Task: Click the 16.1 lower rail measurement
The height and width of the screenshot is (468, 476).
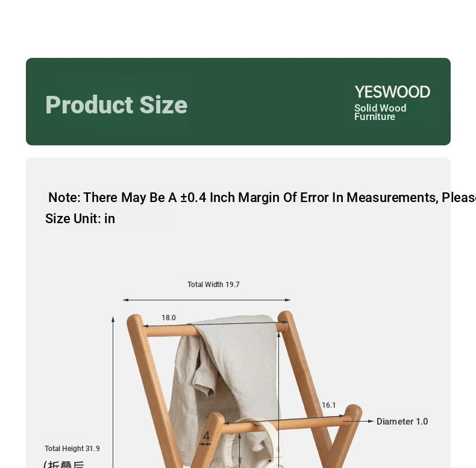Action: [x=329, y=405]
